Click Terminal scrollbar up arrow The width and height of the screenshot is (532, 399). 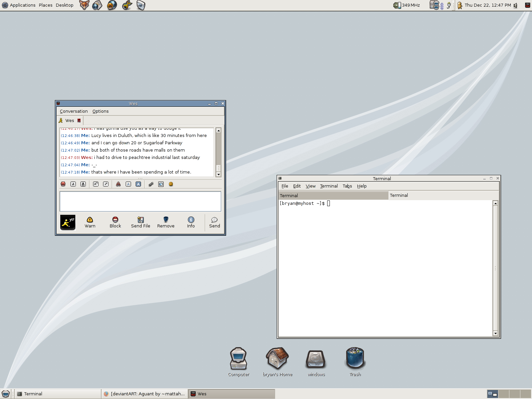(x=495, y=203)
